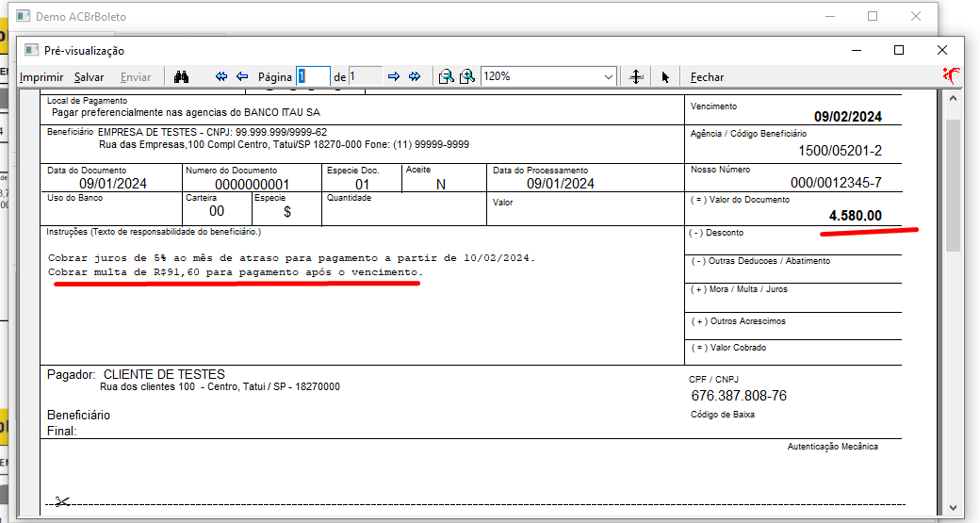Click the '( + ) Mora / Multa / Juros' label
Screen dimensions: 980x523
(x=740, y=289)
